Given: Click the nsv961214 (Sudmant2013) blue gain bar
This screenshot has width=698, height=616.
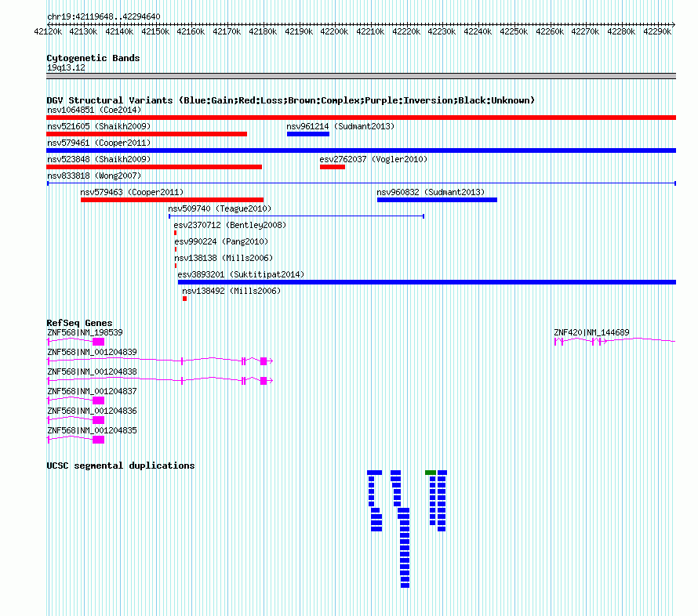Looking at the screenshot, I should [x=308, y=134].
